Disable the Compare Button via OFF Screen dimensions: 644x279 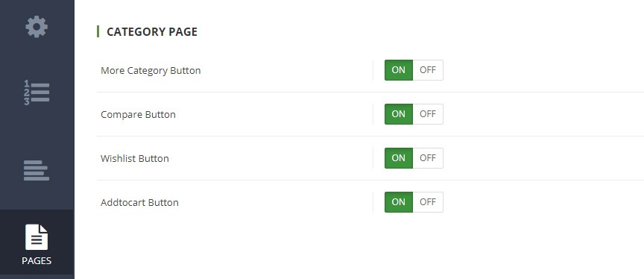428,114
